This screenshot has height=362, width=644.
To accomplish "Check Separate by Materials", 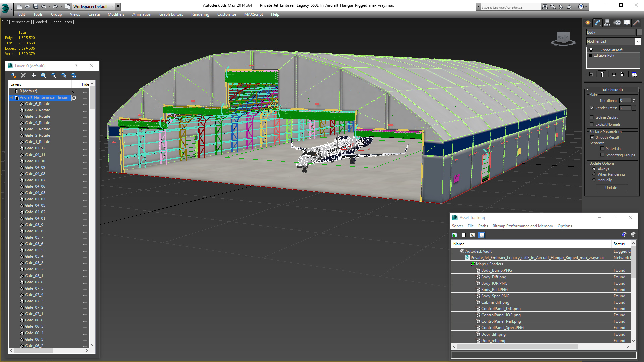I will coord(602,149).
